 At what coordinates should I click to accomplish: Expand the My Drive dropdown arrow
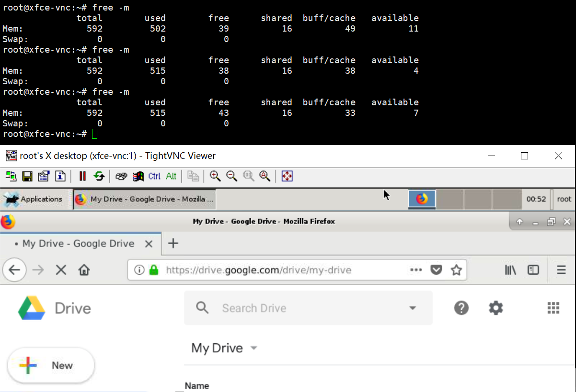pos(254,348)
